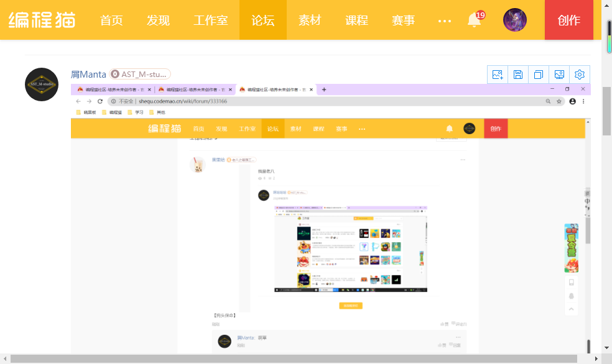The width and height of the screenshot is (612, 364).
Task: Open the 首页 nav item
Action: (x=111, y=20)
